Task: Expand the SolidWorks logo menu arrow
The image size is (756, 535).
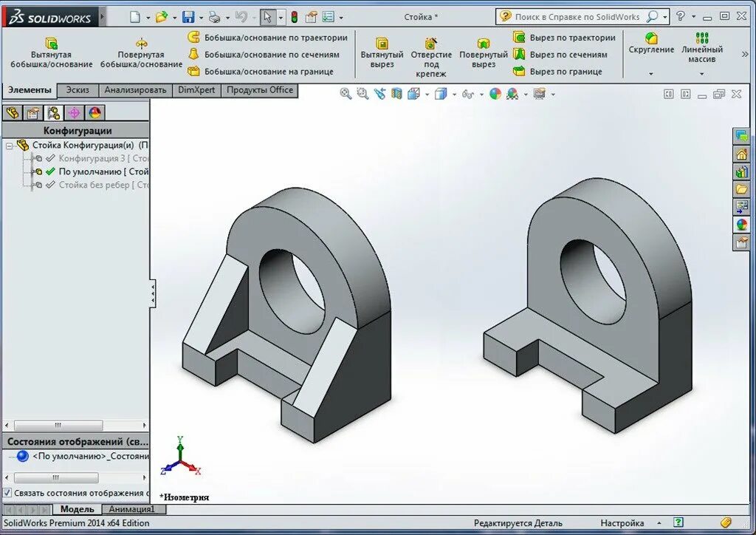Action: (102, 17)
